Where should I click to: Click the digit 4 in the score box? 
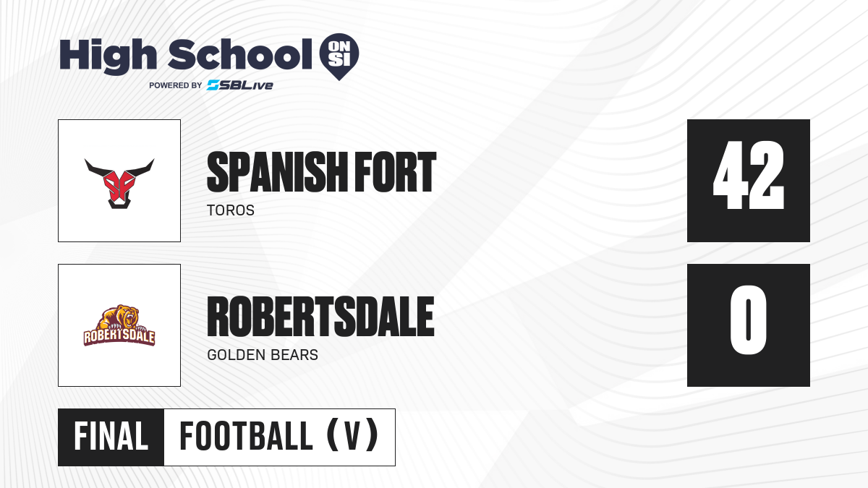(730, 175)
